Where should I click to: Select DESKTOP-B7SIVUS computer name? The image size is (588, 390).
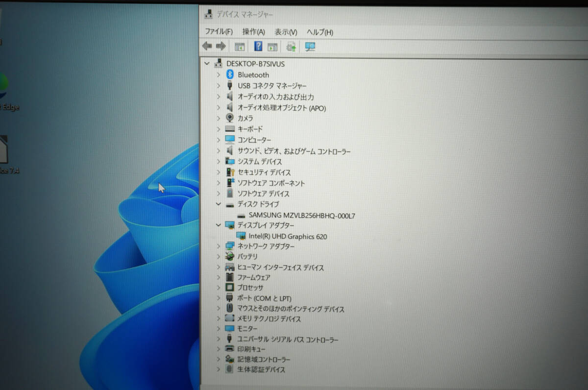coord(255,64)
